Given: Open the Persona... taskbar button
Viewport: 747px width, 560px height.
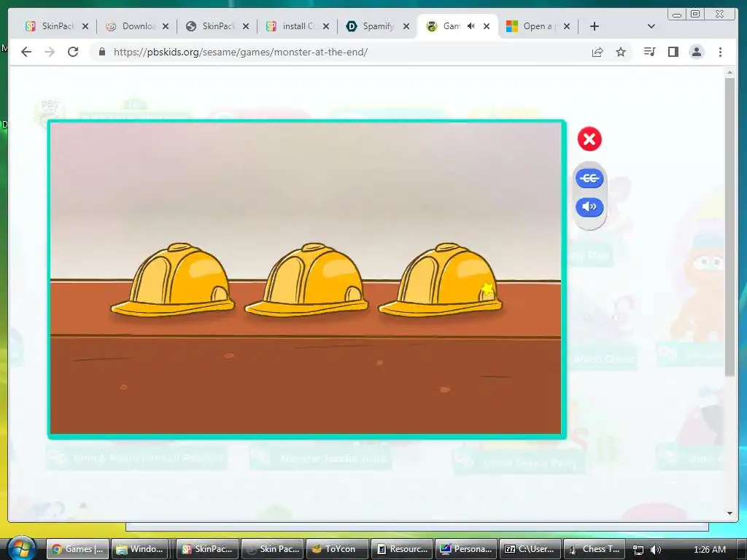Looking at the screenshot, I should [x=467, y=549].
